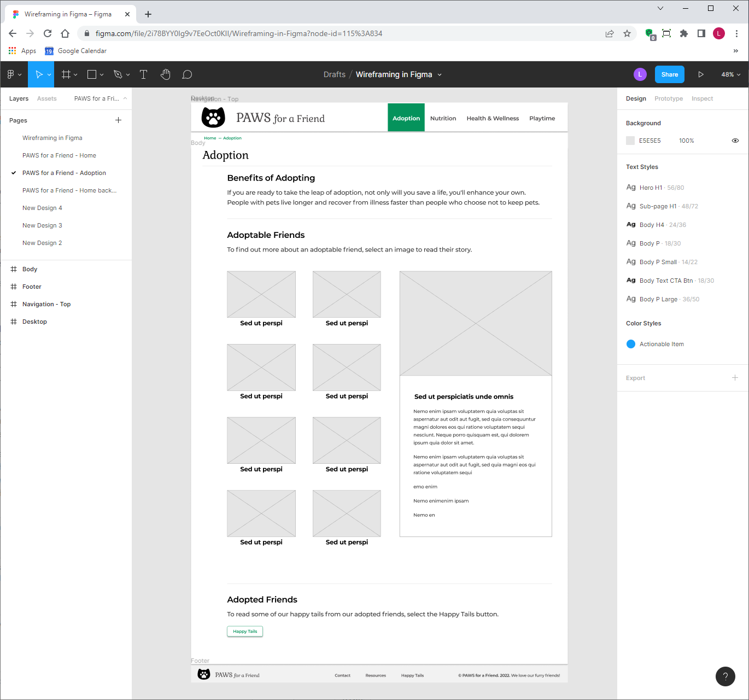This screenshot has height=700, width=749.
Task: Open the Wireframing in Figma title dropdown
Action: pos(439,74)
